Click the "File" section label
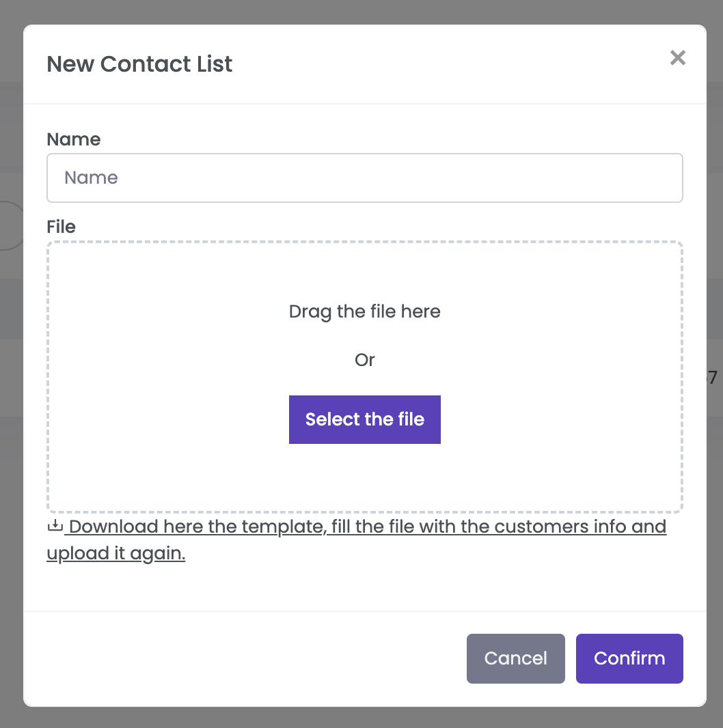Viewport: 723px width, 728px height. [x=61, y=227]
